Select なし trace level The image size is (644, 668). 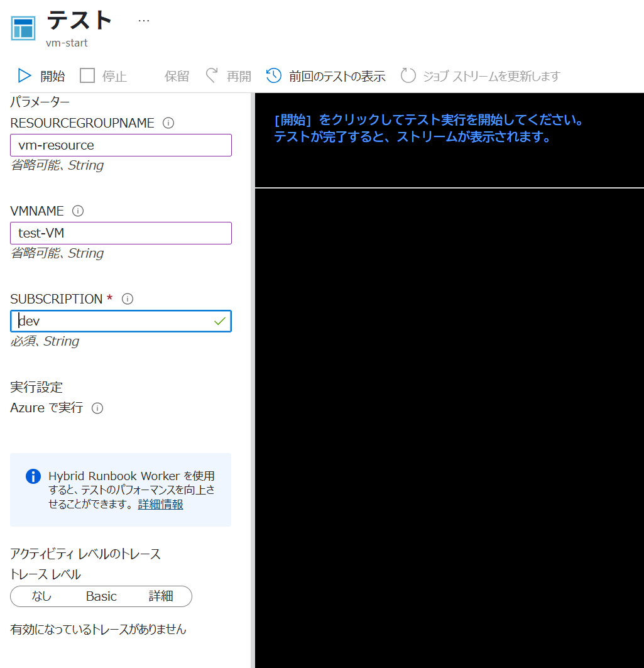tap(41, 596)
